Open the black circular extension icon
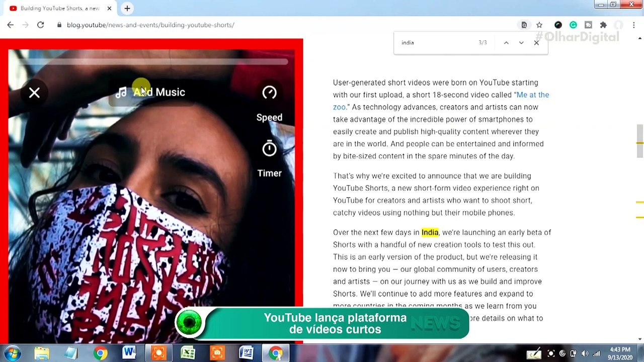 coord(558,25)
